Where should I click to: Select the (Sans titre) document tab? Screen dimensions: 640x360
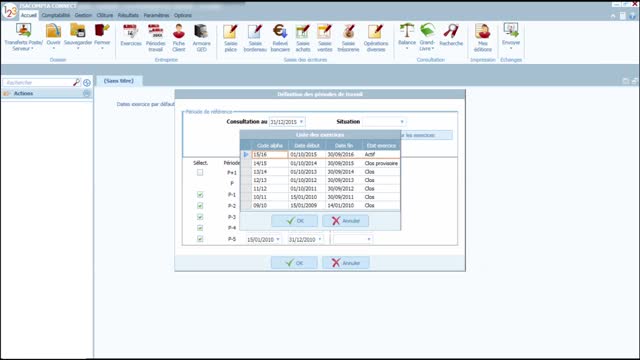point(119,81)
